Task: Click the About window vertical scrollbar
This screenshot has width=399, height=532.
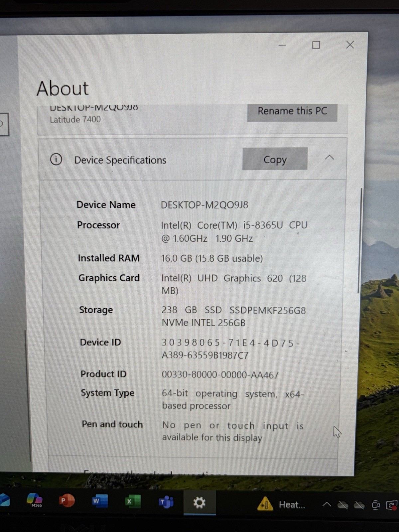Action: [360, 240]
